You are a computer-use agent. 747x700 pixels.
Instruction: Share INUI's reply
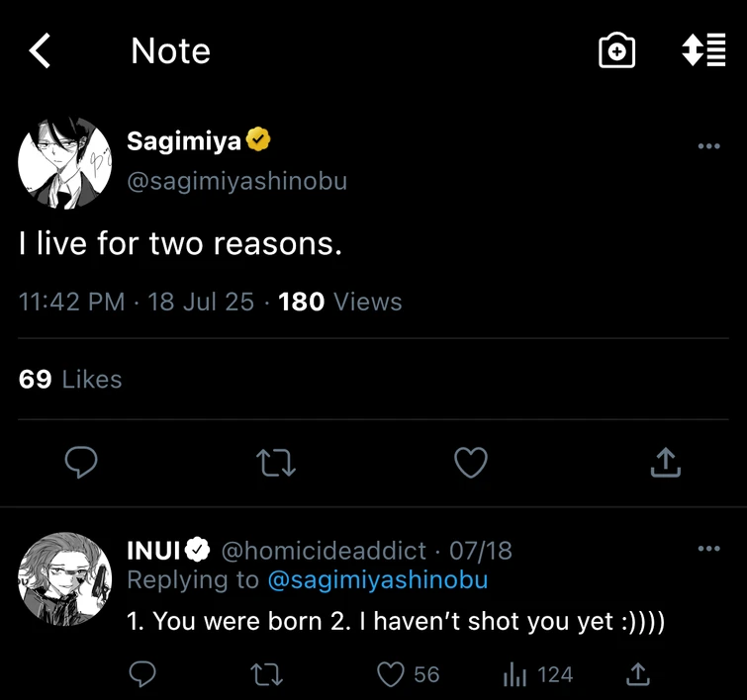(639, 674)
